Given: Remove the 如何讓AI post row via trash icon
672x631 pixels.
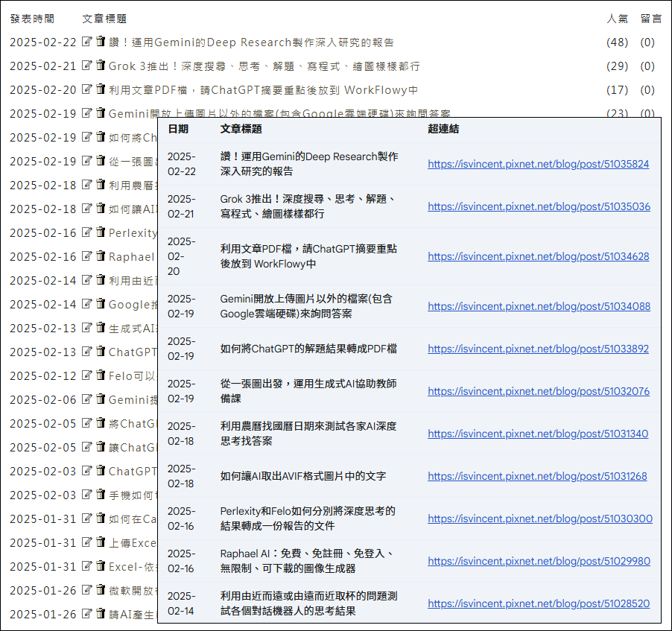Looking at the screenshot, I should click(101, 209).
